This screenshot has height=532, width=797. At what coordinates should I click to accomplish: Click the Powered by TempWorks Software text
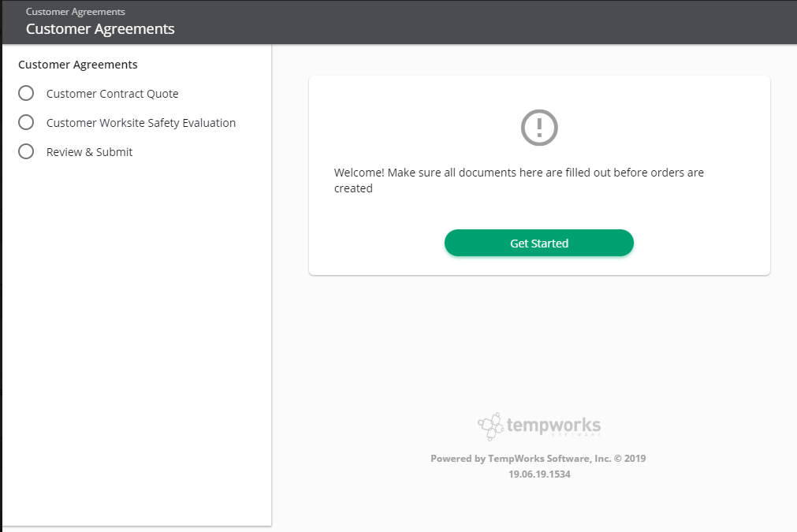coord(520,459)
